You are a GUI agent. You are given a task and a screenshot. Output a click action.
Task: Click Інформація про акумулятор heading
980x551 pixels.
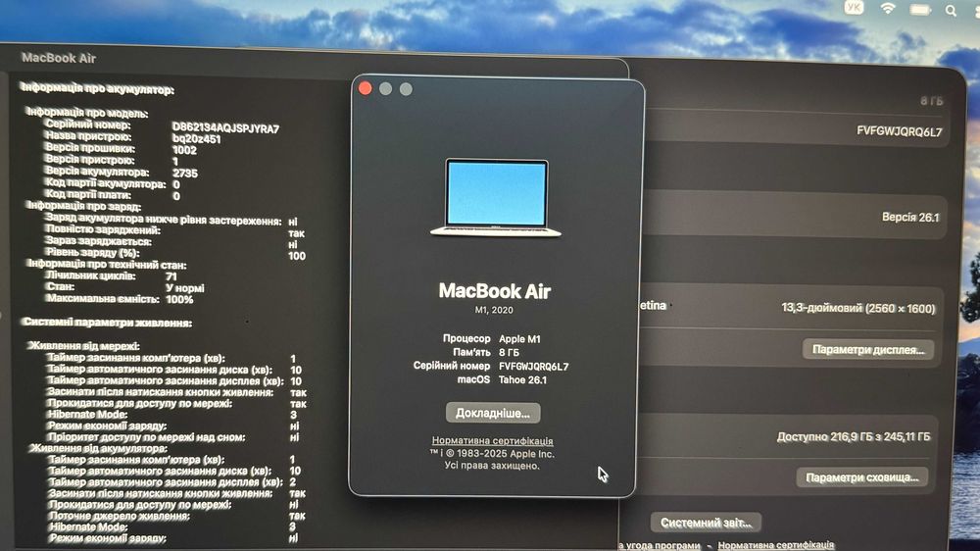(x=97, y=89)
